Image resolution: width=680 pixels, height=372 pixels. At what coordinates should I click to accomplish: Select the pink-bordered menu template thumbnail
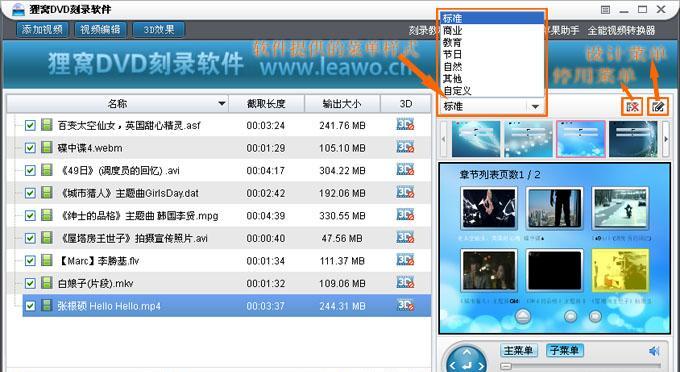580,139
